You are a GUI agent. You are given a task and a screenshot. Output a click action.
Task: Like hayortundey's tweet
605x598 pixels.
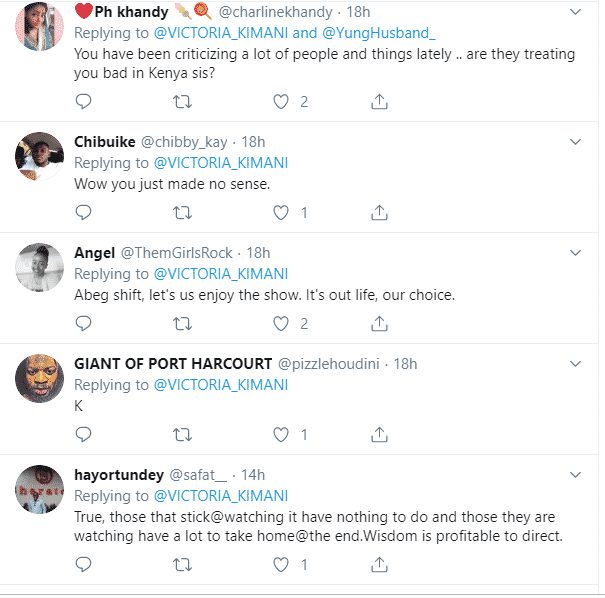coord(282,565)
